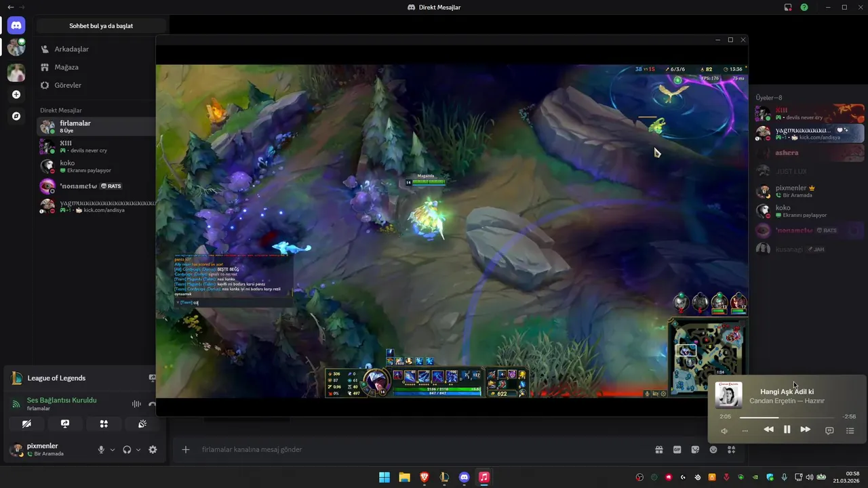This screenshot has width=868, height=488.
Task: Open the soundboard button
Action: (x=142, y=424)
